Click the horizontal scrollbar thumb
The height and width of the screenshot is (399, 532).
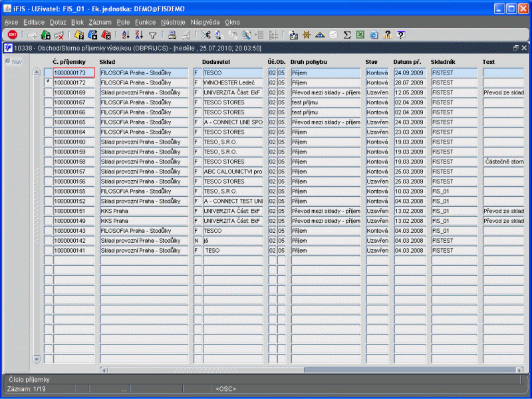205,370
